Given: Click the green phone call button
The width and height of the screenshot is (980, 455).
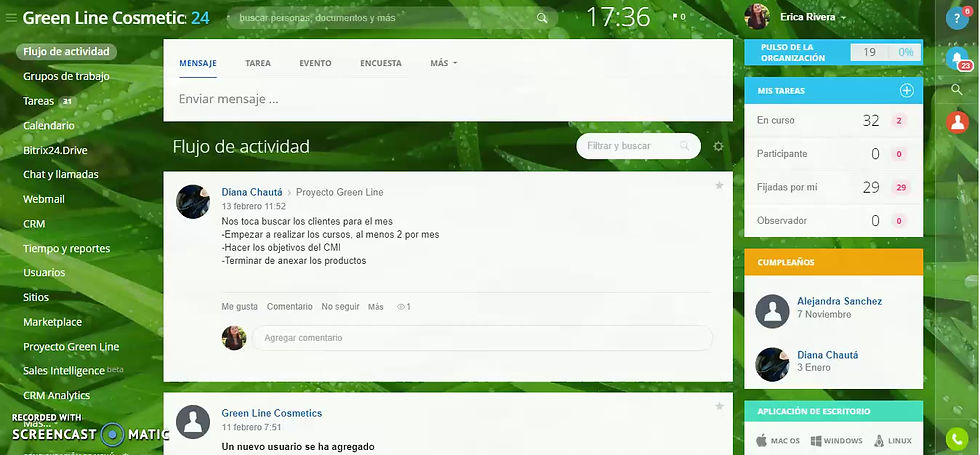Looking at the screenshot, I should (957, 439).
